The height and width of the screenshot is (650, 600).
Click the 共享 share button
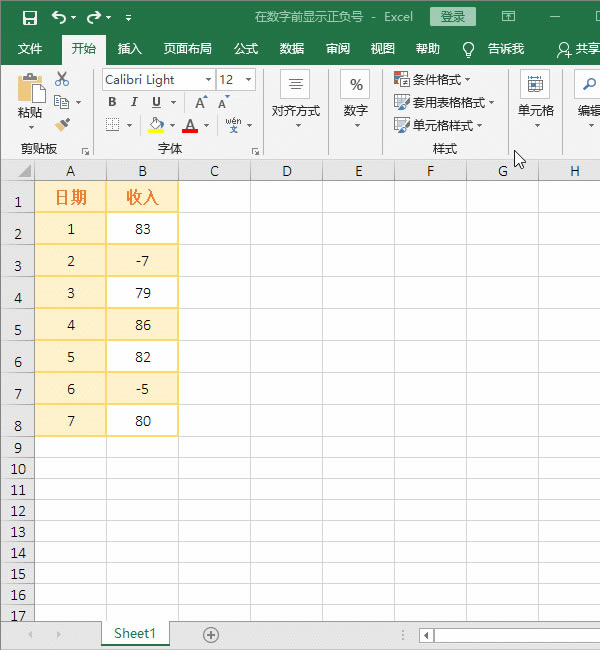tap(578, 49)
